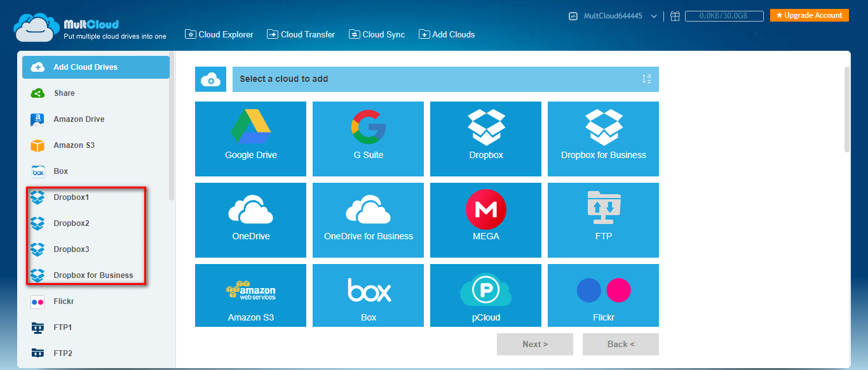Click the storage usage bar
868x370 pixels.
point(724,16)
